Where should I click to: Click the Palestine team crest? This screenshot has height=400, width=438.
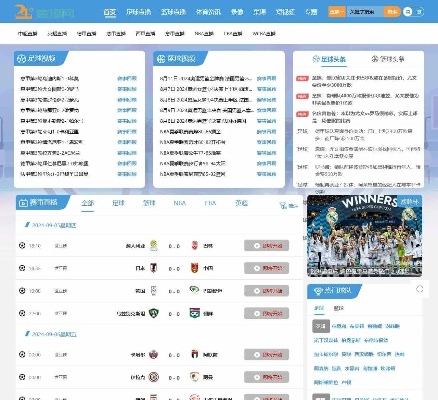[195, 290]
